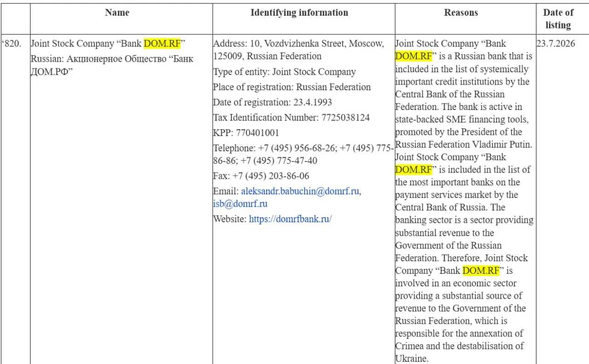
Task: Open the aleksandr.babuchin@domrf.ru email link
Action: (300, 191)
